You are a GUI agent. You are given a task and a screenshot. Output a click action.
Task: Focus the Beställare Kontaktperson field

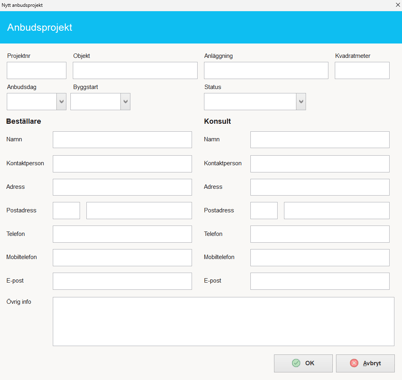(122, 164)
